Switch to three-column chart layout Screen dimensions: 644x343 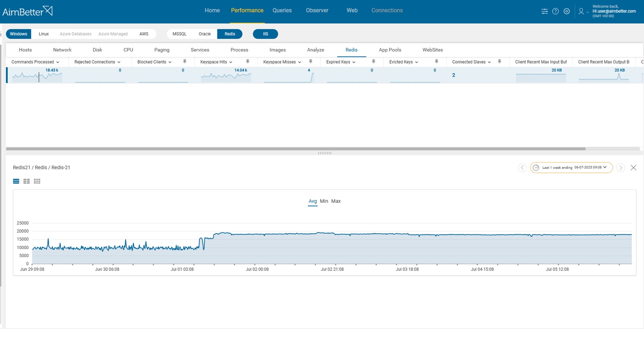click(x=37, y=181)
